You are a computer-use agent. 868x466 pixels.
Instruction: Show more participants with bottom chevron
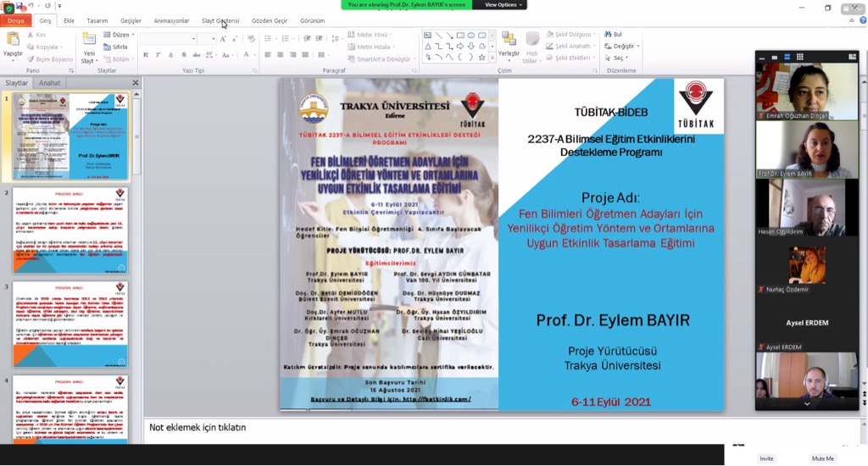tap(807, 404)
